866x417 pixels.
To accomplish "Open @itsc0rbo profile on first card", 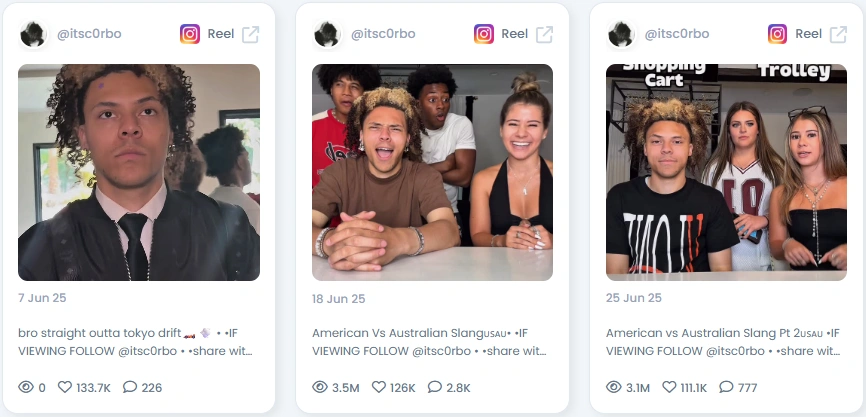I will tap(89, 34).
